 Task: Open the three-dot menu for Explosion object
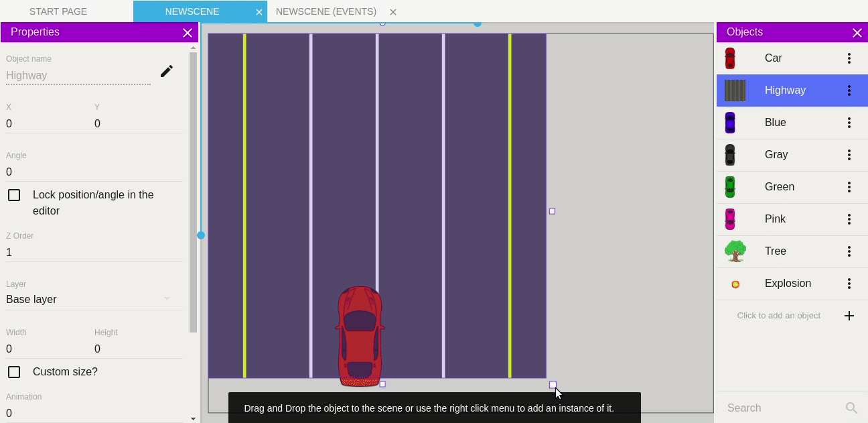point(849,284)
